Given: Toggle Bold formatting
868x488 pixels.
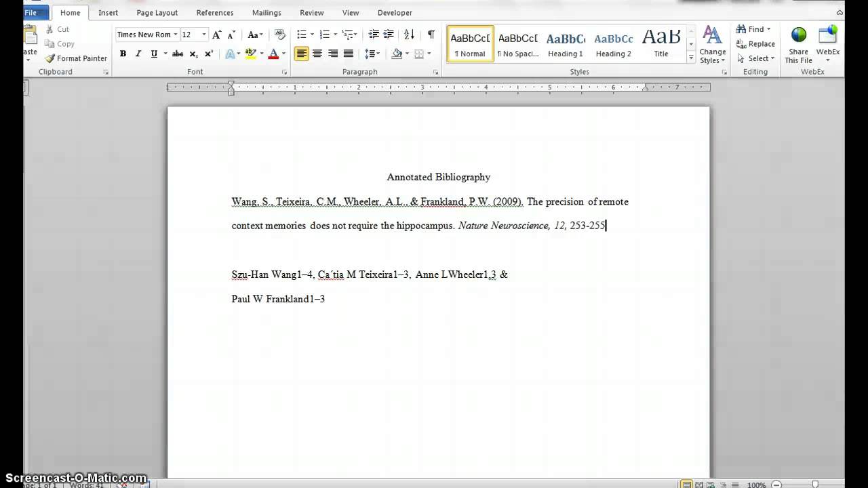Looking at the screenshot, I should click(x=123, y=54).
